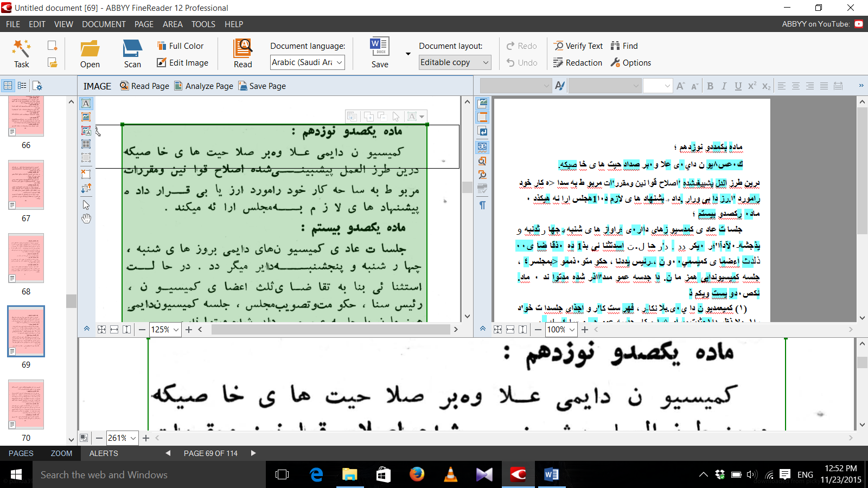Open the Save format dropdown arrow
The image size is (868, 488).
408,54
